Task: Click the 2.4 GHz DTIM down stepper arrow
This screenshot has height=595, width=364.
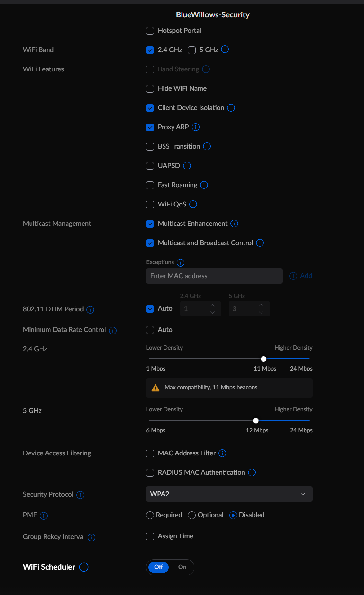Action: click(x=212, y=312)
